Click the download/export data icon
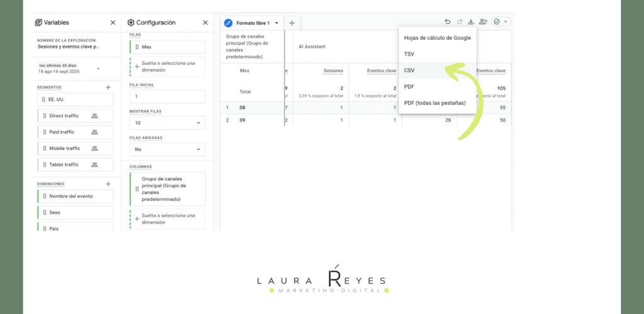This screenshot has width=644, height=314. coord(471,22)
